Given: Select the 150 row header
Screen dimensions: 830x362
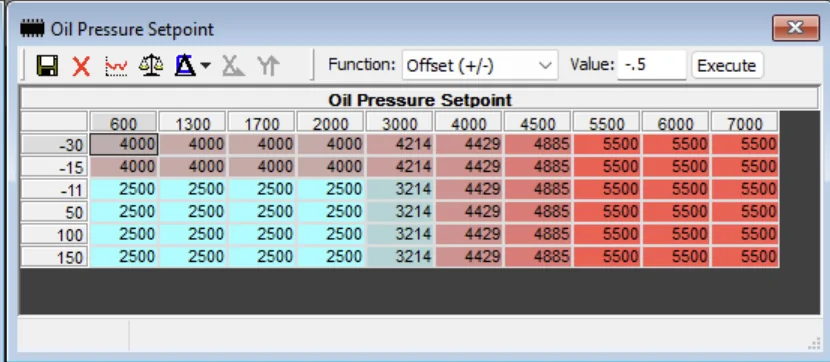Looking at the screenshot, I should click(54, 257).
